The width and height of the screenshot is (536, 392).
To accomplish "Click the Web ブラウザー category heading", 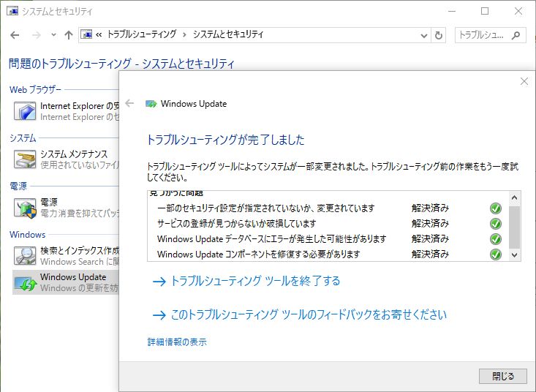I will 36,90.
